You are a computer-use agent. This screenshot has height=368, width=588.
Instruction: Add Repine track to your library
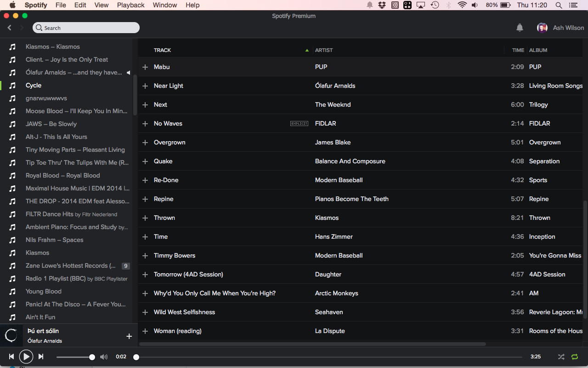[145, 199]
